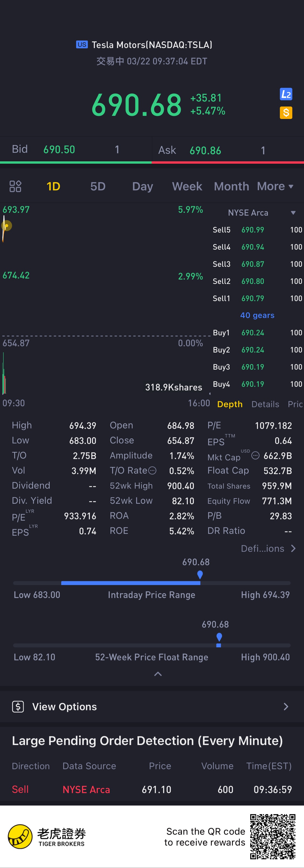Switch to the Day chart tab

(x=143, y=186)
